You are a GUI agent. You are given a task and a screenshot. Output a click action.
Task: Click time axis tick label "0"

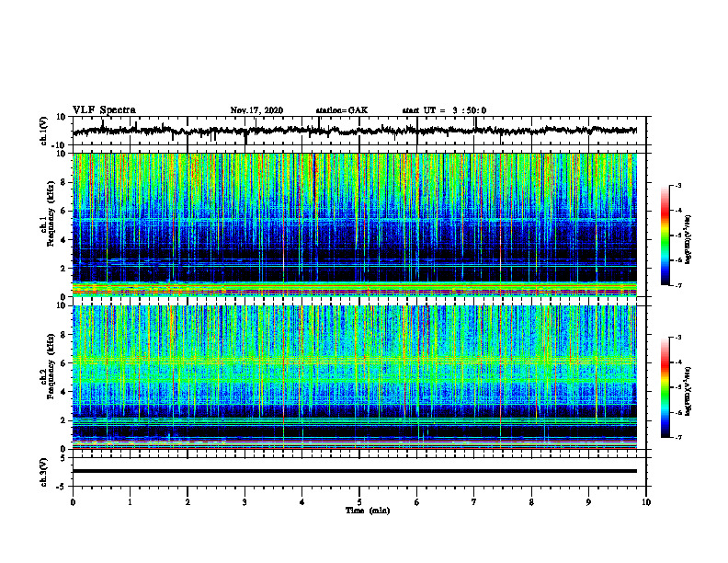(73, 502)
